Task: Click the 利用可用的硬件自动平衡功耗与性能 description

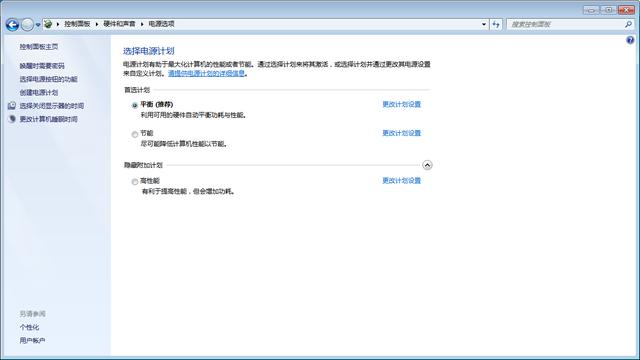Action: click(193, 116)
